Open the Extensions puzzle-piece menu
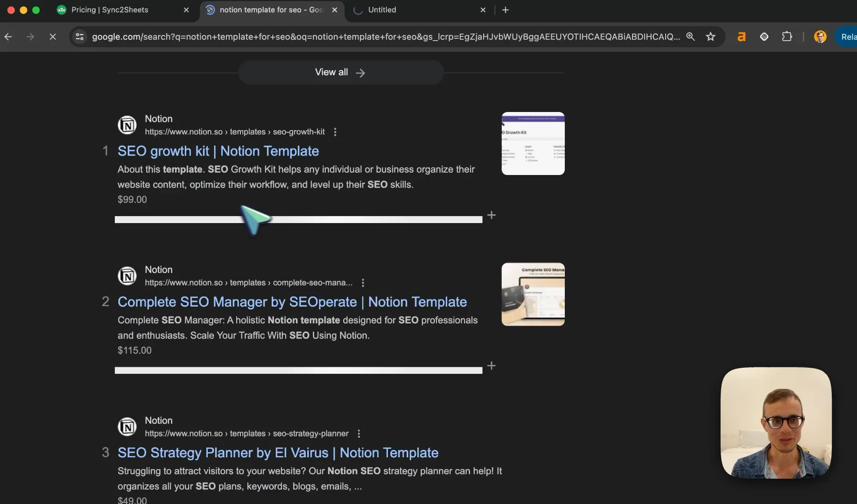Image resolution: width=857 pixels, height=504 pixels. click(x=787, y=36)
